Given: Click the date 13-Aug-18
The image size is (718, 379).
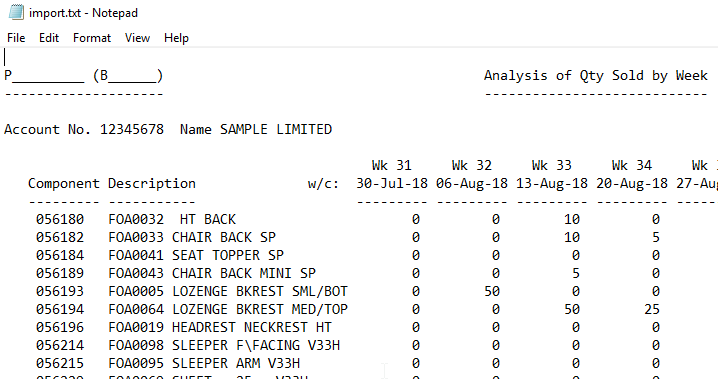Looking at the screenshot, I should tap(552, 184).
